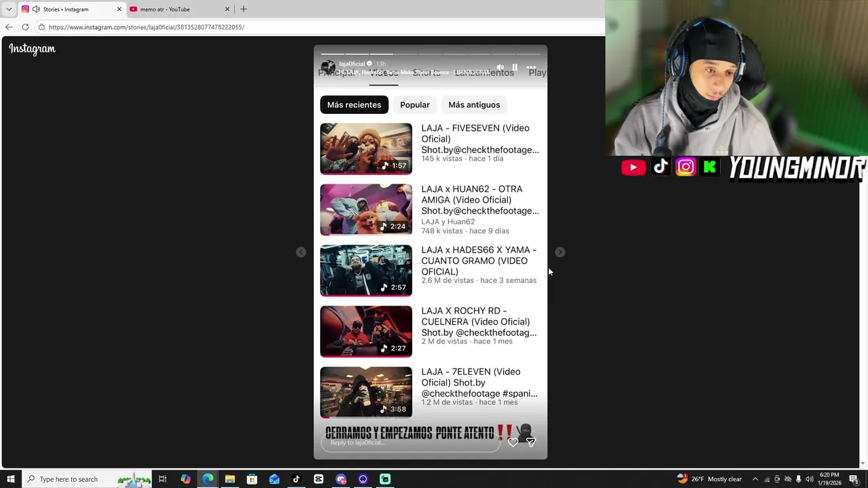Screen dimensions: 868x488
Task: Click the TikTok logo in the overlay
Action: pos(660,167)
